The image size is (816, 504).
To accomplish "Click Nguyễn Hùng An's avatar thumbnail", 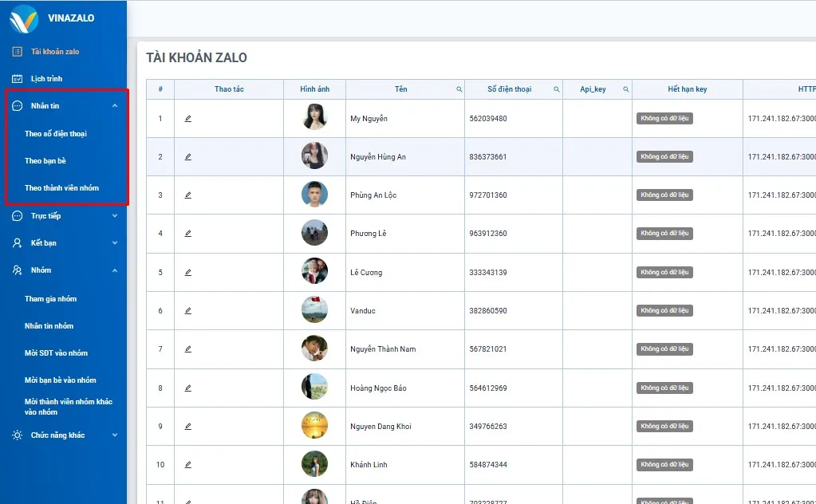I will (x=314, y=156).
